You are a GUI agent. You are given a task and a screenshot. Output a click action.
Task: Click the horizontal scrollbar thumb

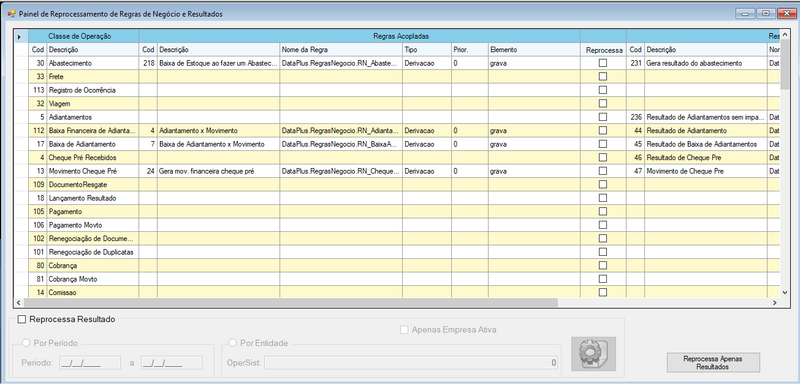291,302
